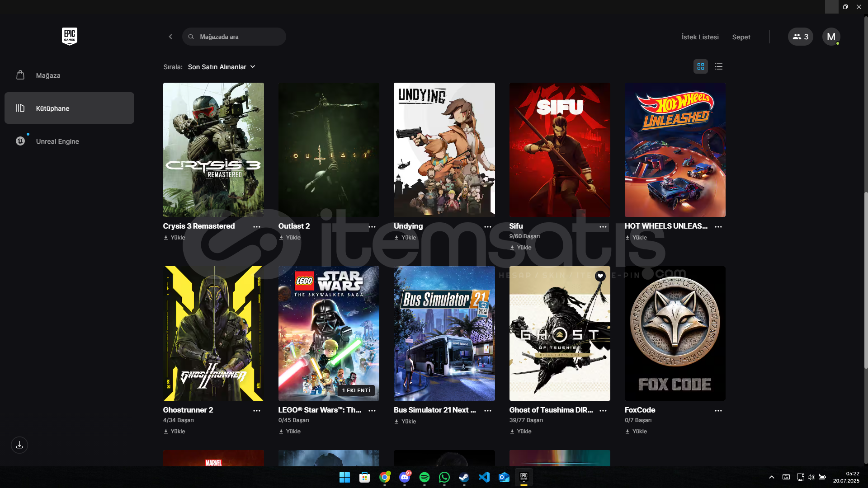868x488 pixels.
Task: Open the volume control in system tray
Action: point(811,477)
